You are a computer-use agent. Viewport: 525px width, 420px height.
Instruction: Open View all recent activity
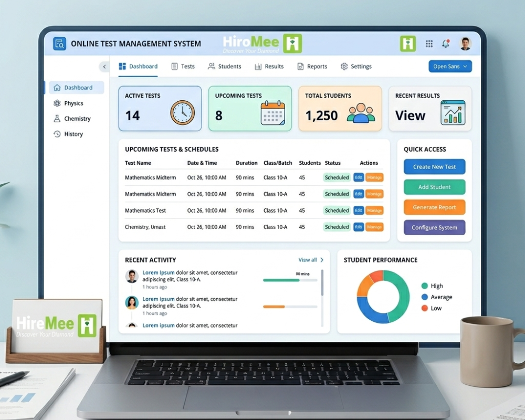307,260
